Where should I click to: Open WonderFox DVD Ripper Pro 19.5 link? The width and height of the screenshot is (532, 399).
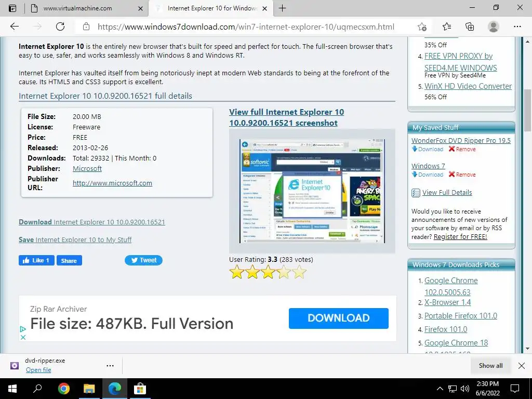pyautogui.click(x=461, y=140)
